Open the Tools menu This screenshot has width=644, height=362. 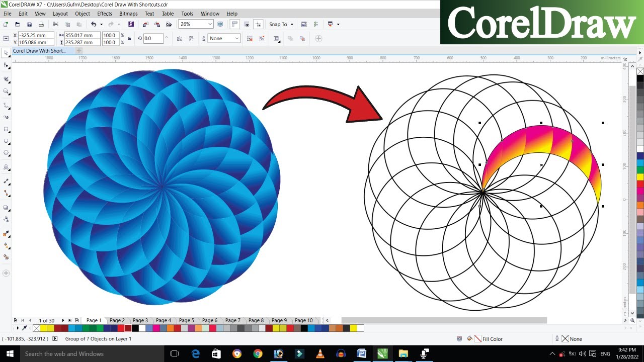187,14
